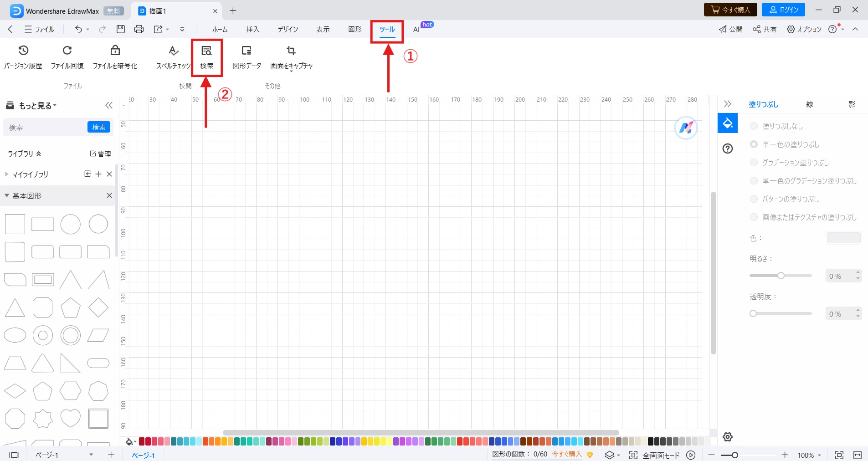Viewport: 868px width, 461px height.
Task: Collapse the 基本図形 section
Action: pos(7,195)
